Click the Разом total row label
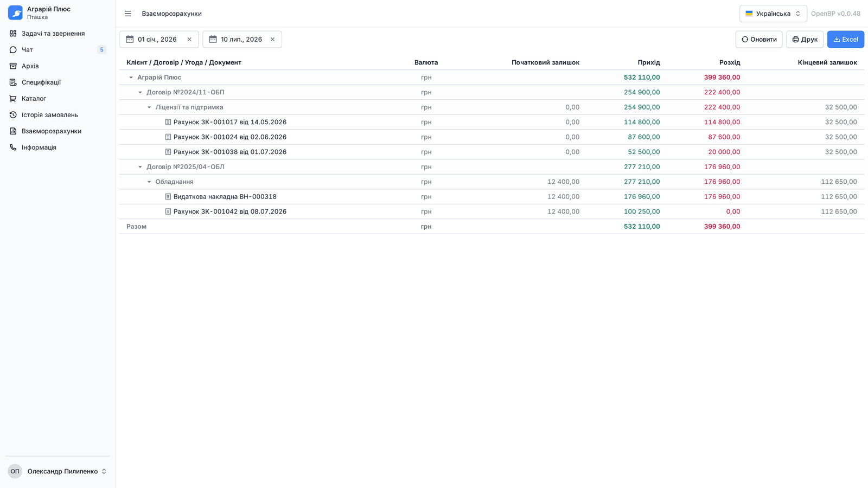The width and height of the screenshot is (868, 488). (137, 227)
